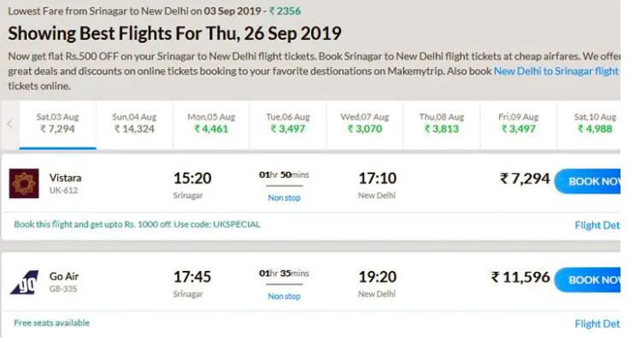Choose the Sat, 10 Aug ₹4,988 tab

click(x=595, y=123)
